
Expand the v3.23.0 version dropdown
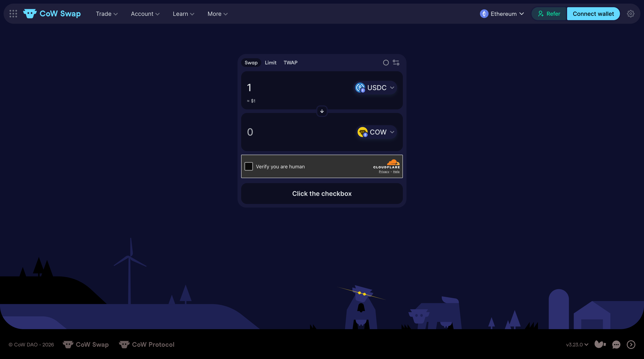point(577,344)
